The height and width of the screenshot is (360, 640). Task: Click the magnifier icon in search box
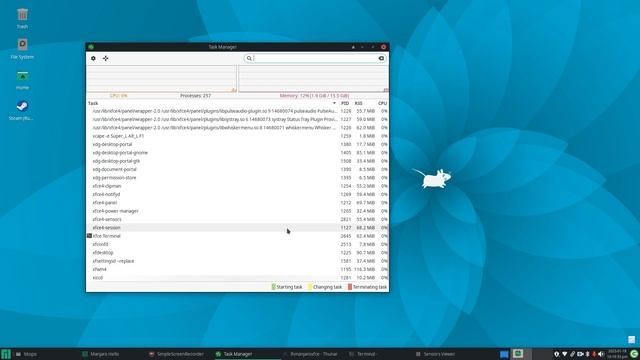(249, 58)
